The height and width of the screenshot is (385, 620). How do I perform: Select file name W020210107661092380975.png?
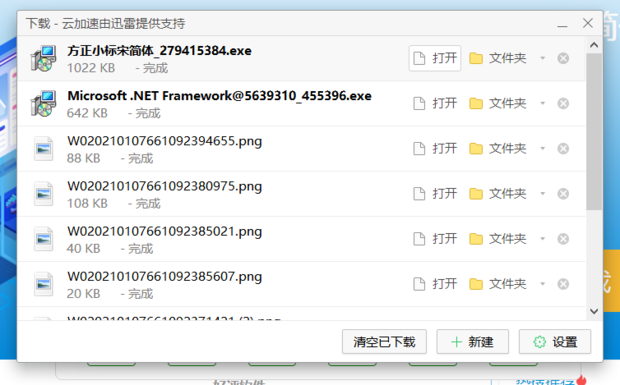164,186
